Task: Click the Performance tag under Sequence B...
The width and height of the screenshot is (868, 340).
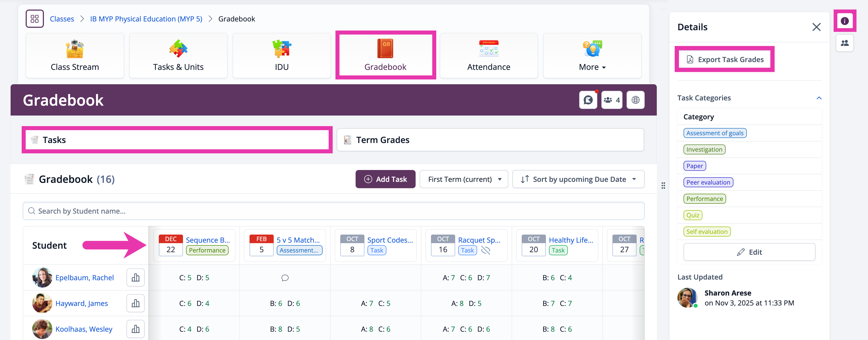Action: 207,250
